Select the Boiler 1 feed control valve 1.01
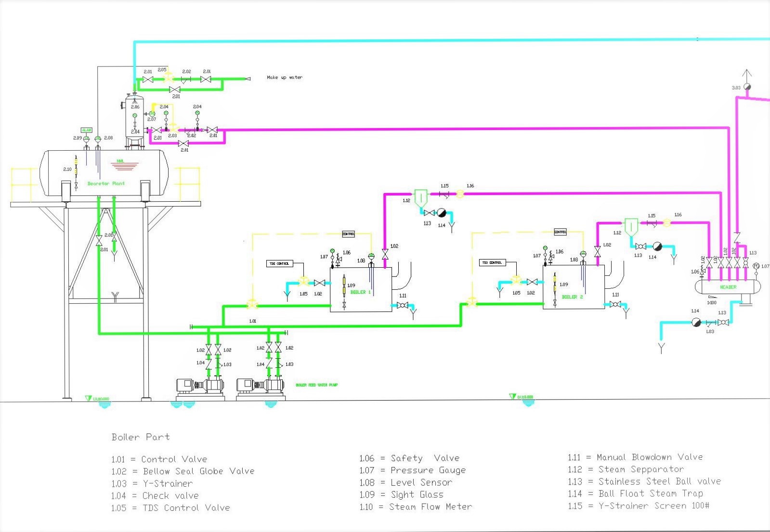This screenshot has width=770, height=532. [252, 304]
